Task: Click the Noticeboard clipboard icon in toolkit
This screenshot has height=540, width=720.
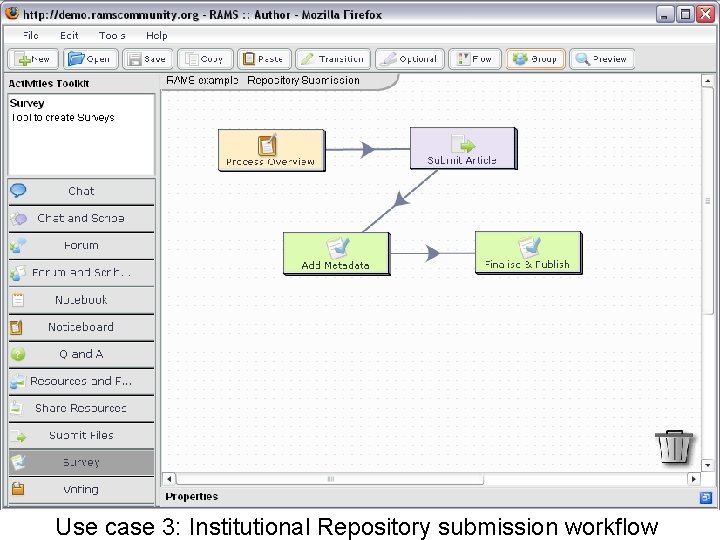Action: pyautogui.click(x=17, y=327)
